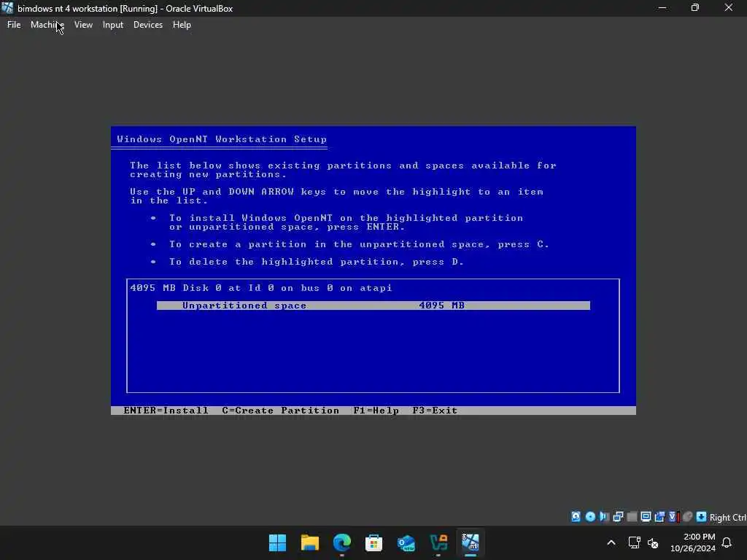Screen dimensions: 747x560
Task: Launch Microsoft Edge from the taskbar
Action: click(x=342, y=542)
